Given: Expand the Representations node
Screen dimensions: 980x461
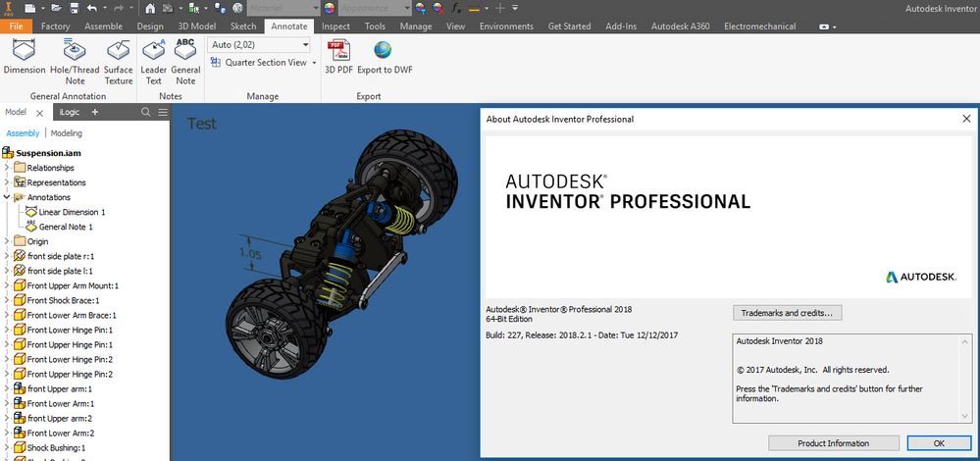Looking at the screenshot, I should coord(6,182).
